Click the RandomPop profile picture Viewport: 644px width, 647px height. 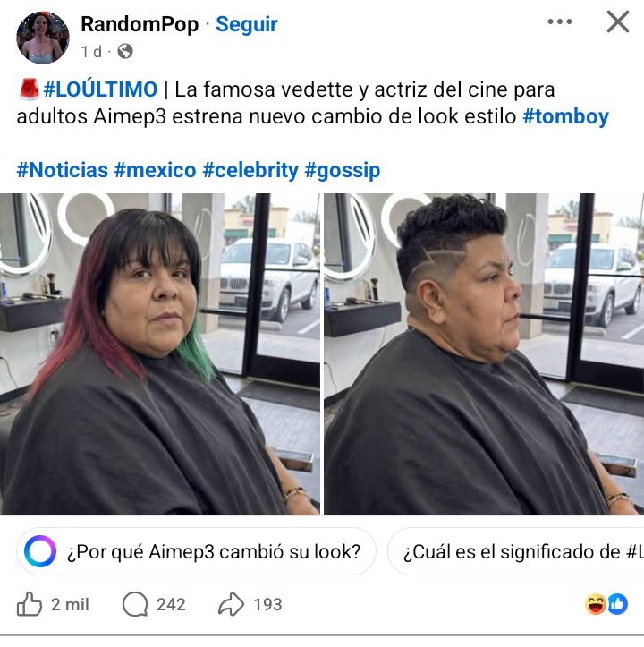pyautogui.click(x=43, y=38)
